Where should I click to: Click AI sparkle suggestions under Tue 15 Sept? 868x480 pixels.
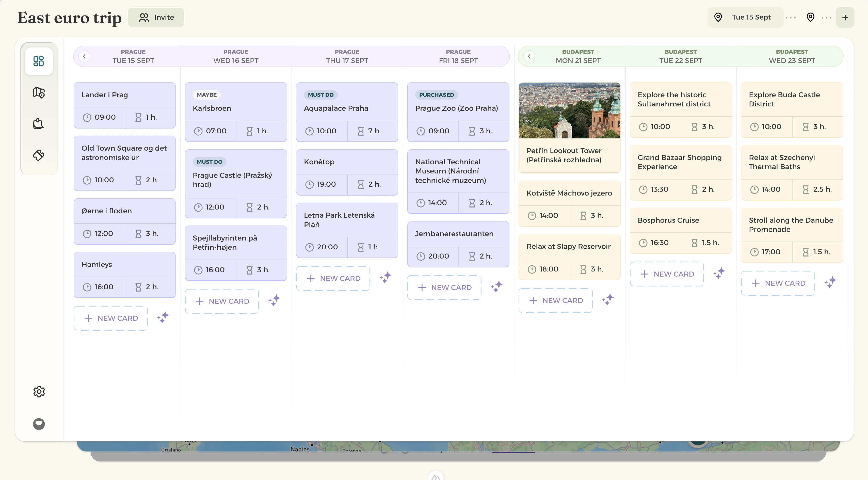tap(163, 317)
